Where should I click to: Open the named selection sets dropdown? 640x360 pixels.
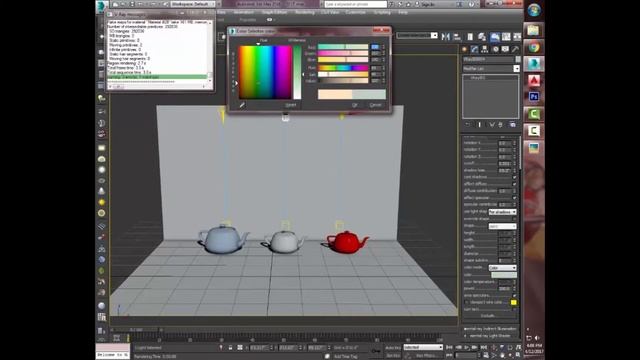click(417, 36)
